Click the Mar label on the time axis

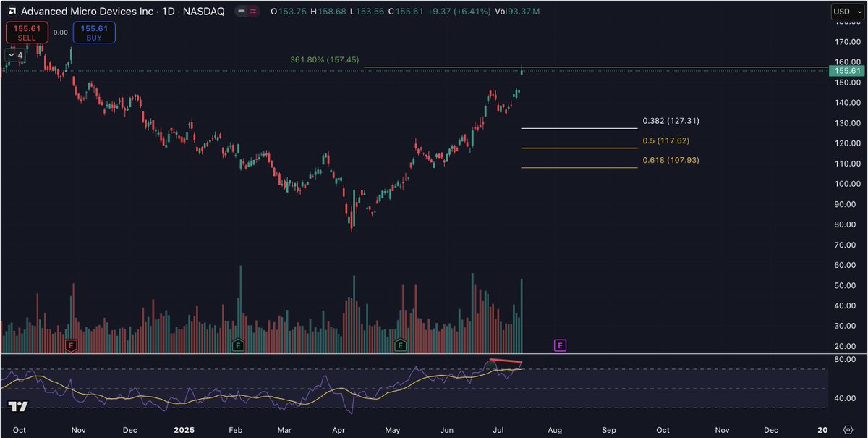(x=284, y=429)
